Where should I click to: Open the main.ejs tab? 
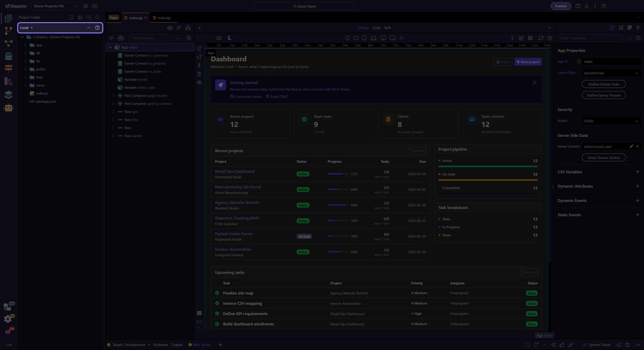pos(164,18)
